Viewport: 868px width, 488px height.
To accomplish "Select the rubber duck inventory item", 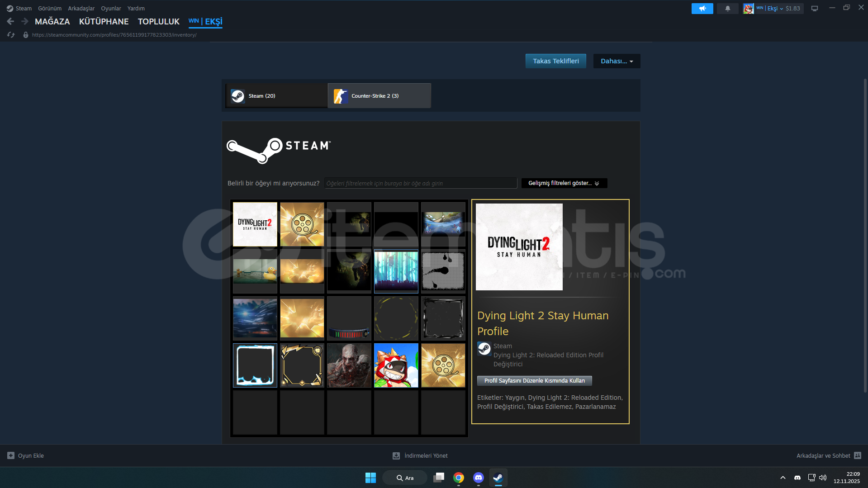I will [255, 271].
